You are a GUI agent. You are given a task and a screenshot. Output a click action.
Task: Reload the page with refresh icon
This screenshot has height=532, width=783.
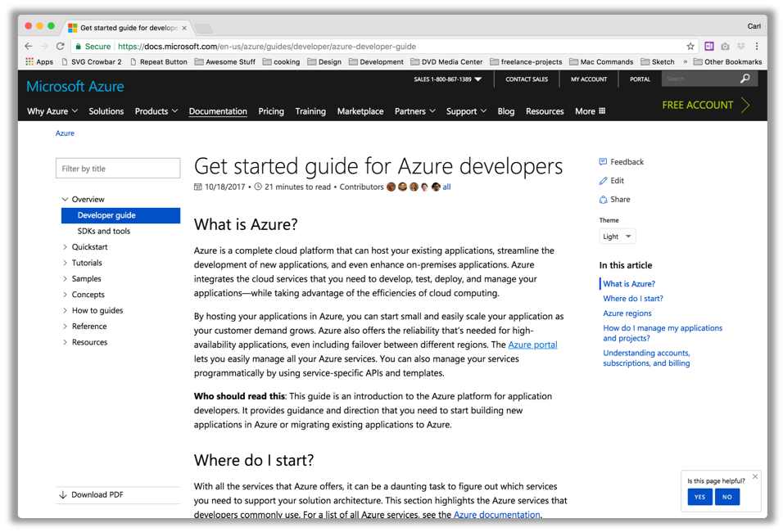[x=61, y=47]
